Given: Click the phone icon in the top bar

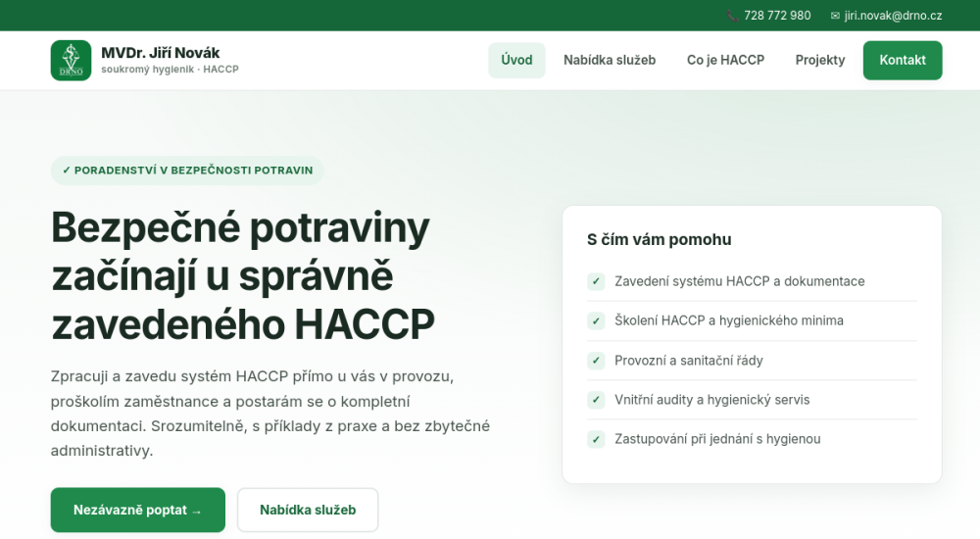Looking at the screenshot, I should pos(732,16).
